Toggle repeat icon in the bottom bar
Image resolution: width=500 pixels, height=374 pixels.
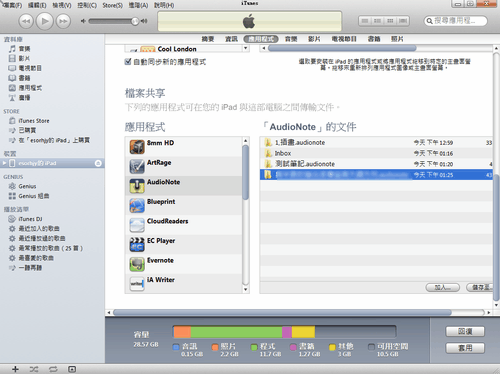[x=53, y=369]
